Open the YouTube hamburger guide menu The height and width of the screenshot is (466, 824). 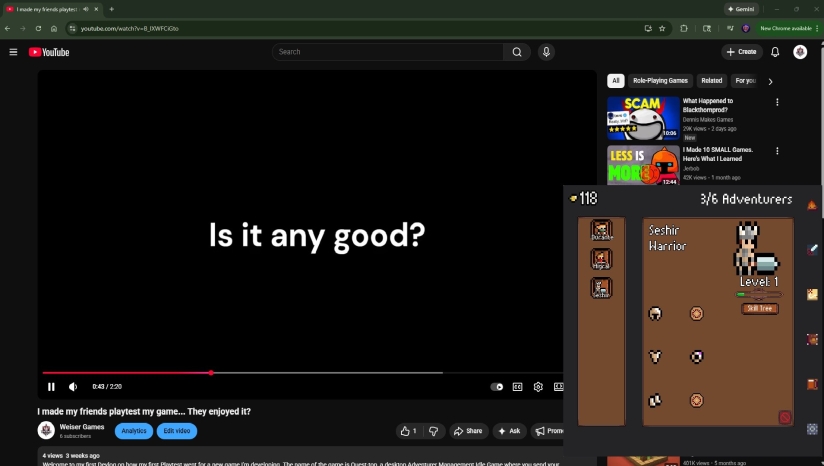(x=13, y=52)
